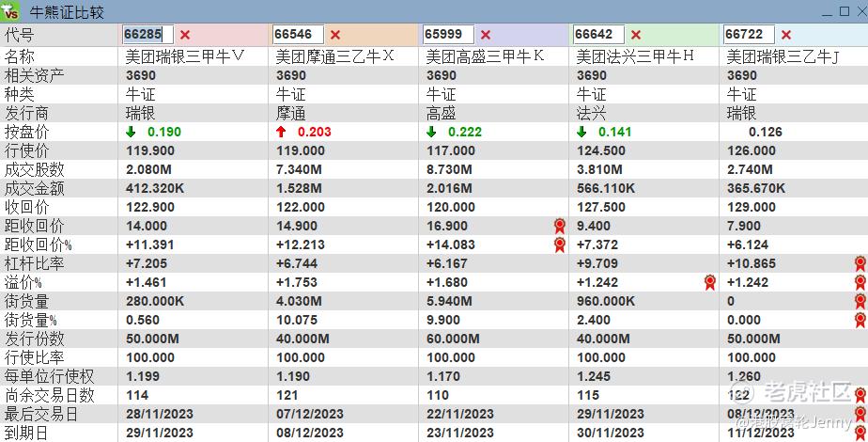
Task: Click the red ribbon badge beside 16.900
Action: pyautogui.click(x=560, y=226)
